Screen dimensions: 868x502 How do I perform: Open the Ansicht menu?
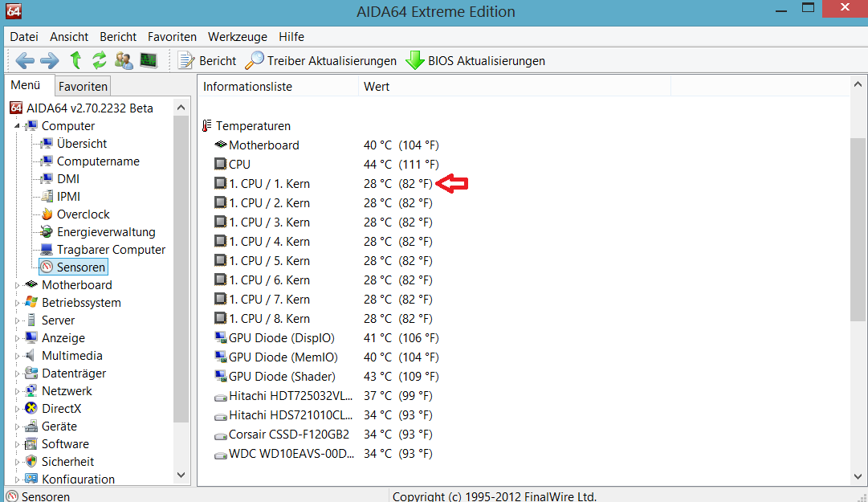click(x=68, y=36)
